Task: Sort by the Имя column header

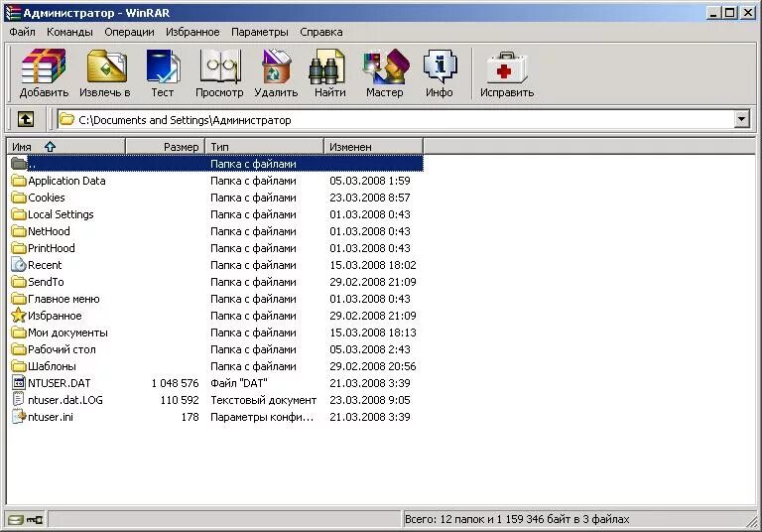Action: [x=66, y=146]
